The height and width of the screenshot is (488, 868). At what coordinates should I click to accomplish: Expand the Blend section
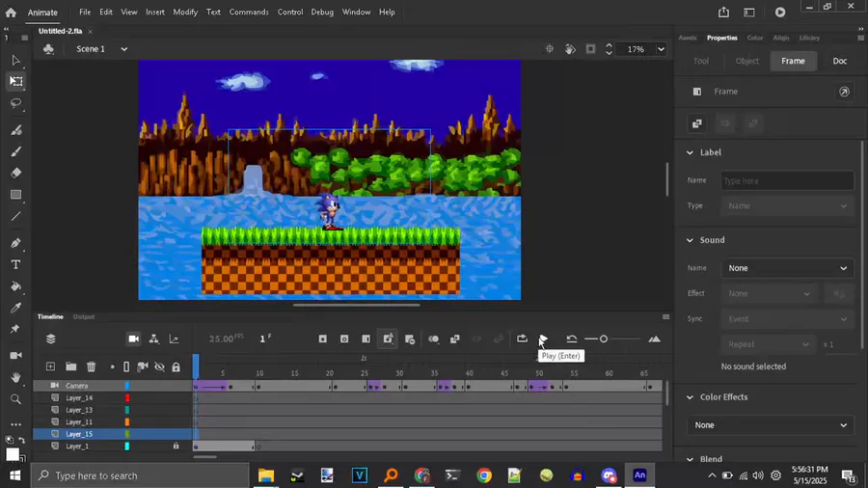point(690,459)
